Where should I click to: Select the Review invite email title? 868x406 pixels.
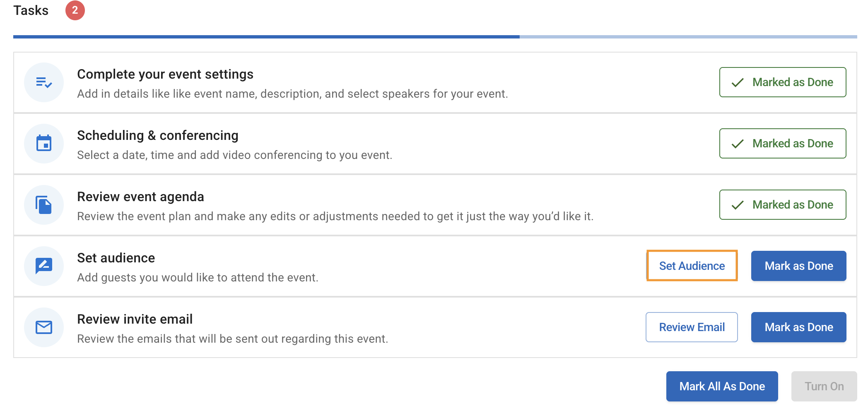tap(135, 319)
